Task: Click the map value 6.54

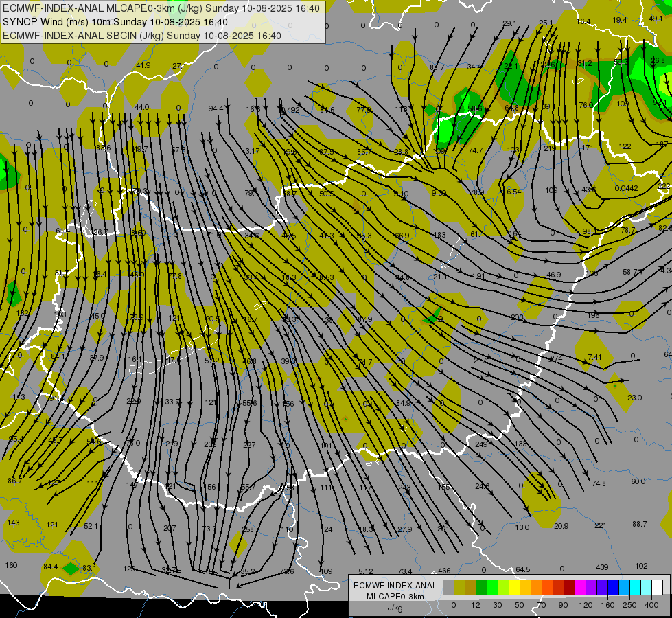Action: click(514, 192)
